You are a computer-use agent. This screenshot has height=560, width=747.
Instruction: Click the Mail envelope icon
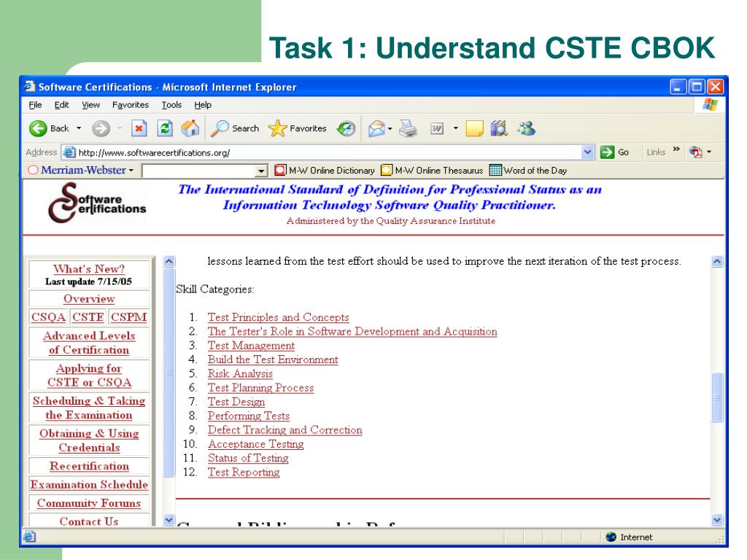pyautogui.click(x=376, y=128)
